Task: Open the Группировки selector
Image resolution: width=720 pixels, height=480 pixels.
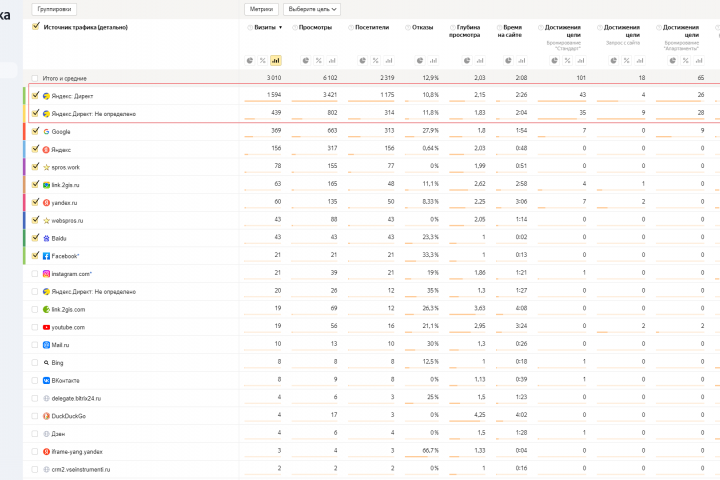Action: click(x=55, y=8)
